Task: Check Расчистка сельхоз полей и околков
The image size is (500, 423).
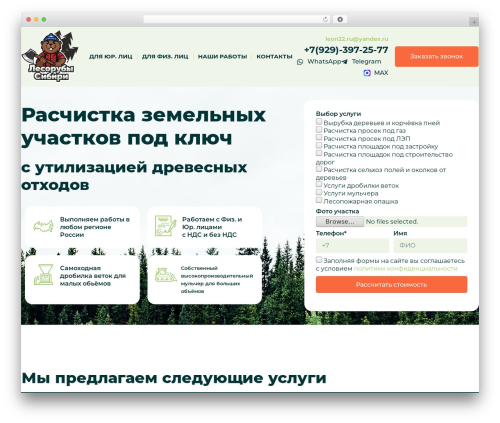Action: [x=319, y=169]
